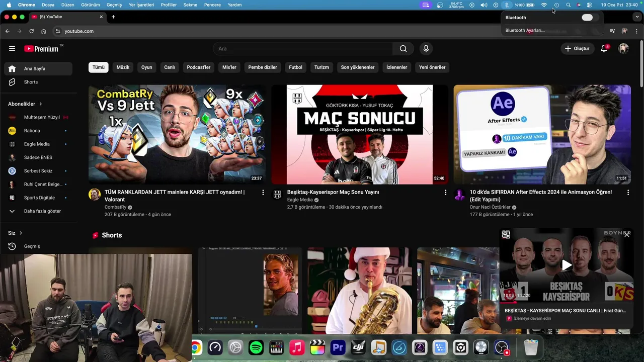Image resolution: width=644 pixels, height=362 pixels.
Task: Launch the DJI app in the dock
Action: point(358,347)
